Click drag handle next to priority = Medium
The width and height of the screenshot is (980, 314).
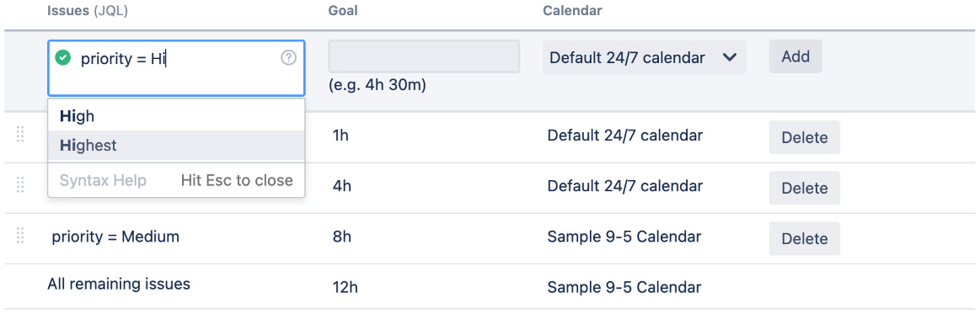click(x=20, y=236)
